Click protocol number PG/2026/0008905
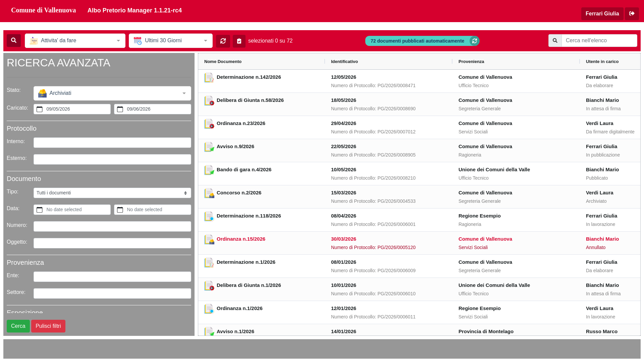The height and width of the screenshot is (362, 644). (396, 155)
